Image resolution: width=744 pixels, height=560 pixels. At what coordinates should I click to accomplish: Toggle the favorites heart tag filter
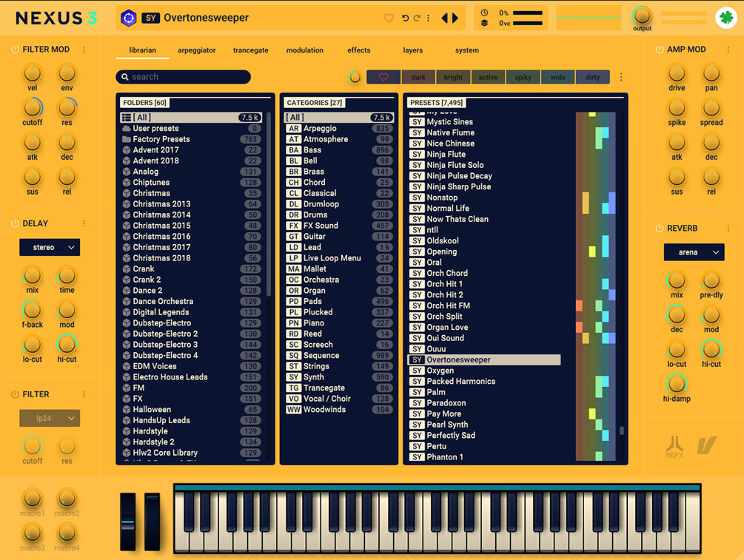tap(383, 77)
